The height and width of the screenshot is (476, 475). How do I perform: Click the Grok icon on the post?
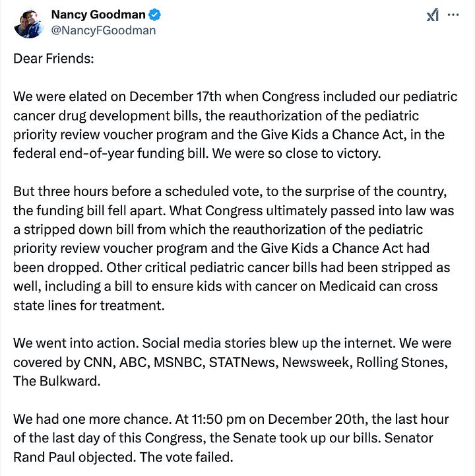tap(433, 15)
